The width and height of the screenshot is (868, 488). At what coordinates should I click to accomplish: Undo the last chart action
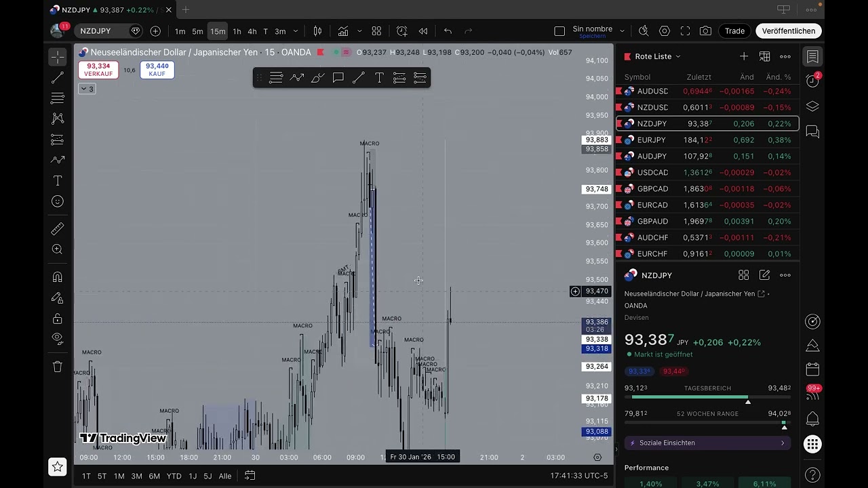coord(448,31)
